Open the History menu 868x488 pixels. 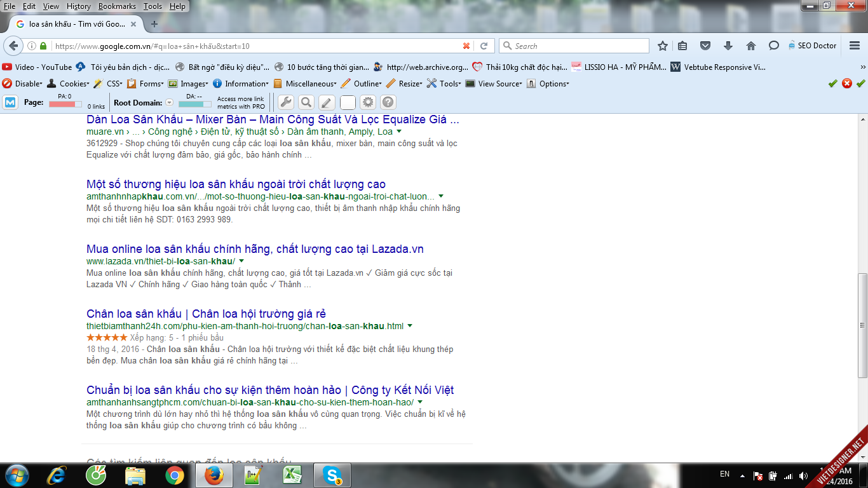[79, 6]
